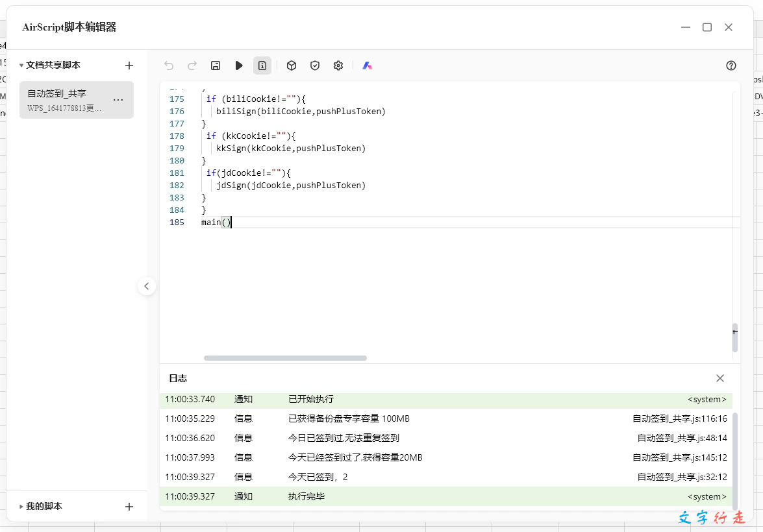Expand the 我的脚本 section
This screenshot has height=532, width=763.
pos(21,506)
